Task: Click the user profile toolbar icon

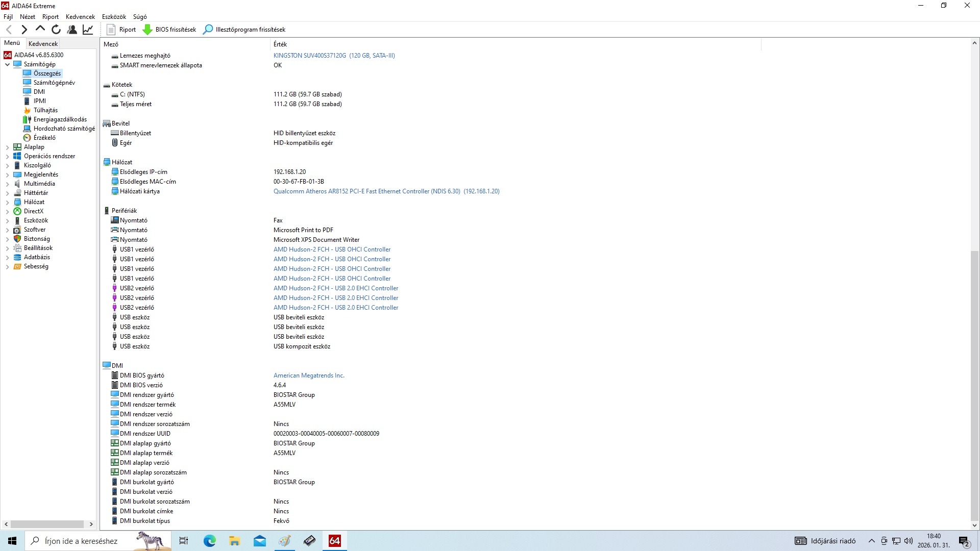Action: coord(72,30)
